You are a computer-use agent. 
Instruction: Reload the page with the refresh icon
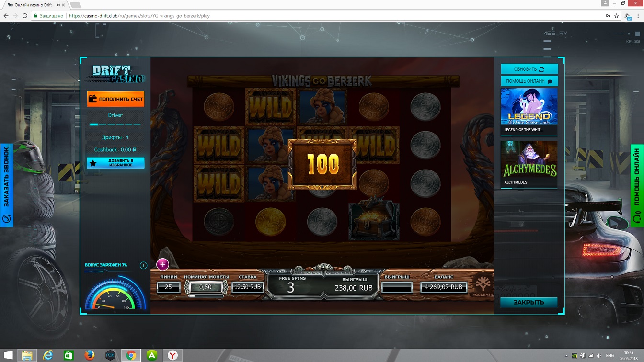(x=25, y=16)
